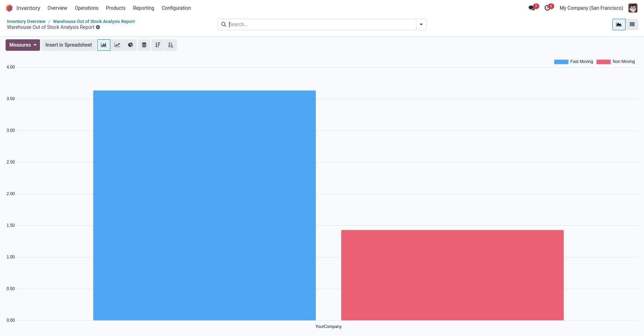644x336 pixels.
Task: Open the search filters dropdown arrow
Action: [421, 24]
